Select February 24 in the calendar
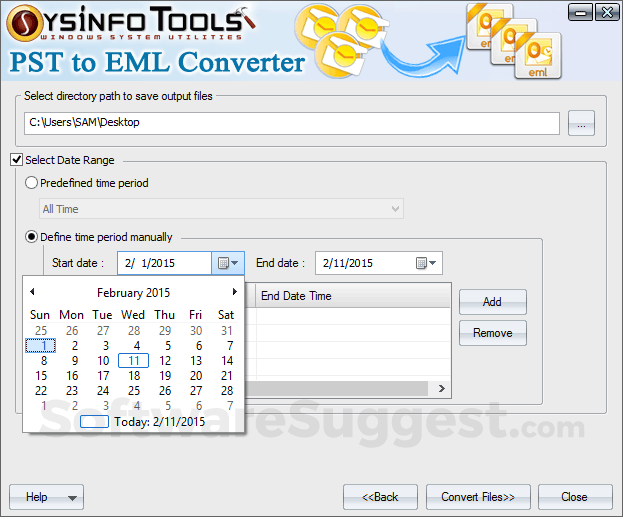 103,391
